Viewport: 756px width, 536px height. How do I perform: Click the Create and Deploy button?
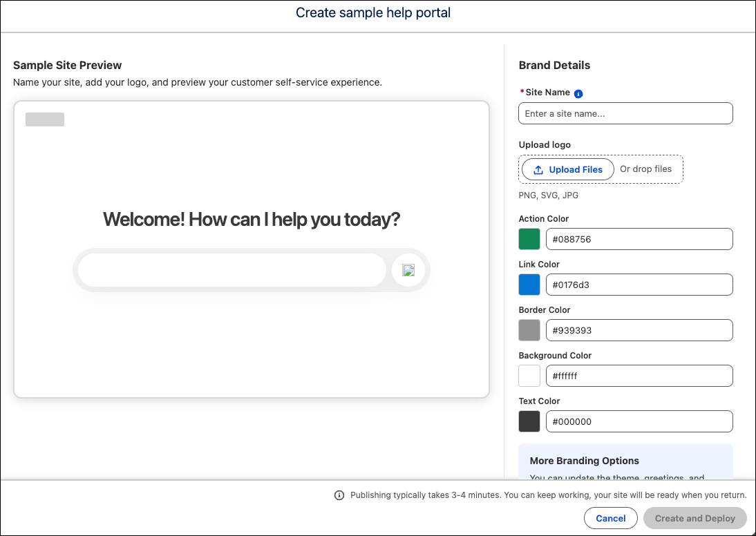(694, 518)
